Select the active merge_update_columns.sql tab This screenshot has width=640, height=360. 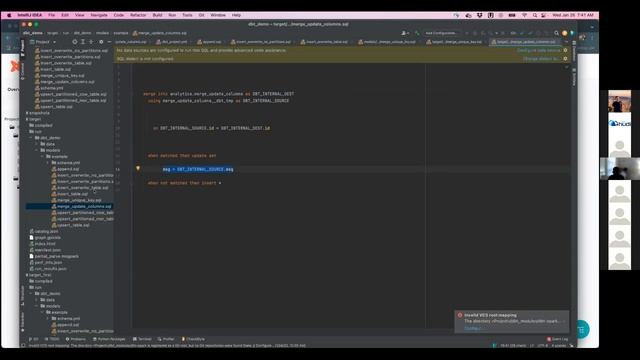[x=524, y=42]
